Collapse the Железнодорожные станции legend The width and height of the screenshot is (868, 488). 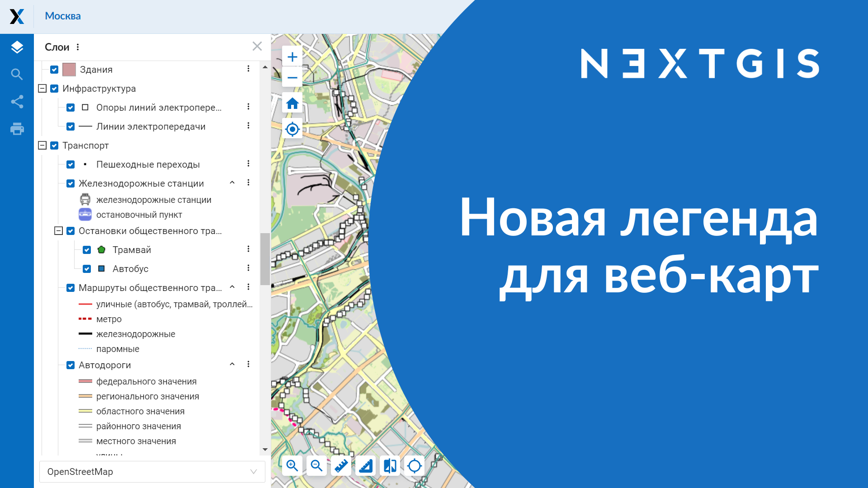[232, 183]
